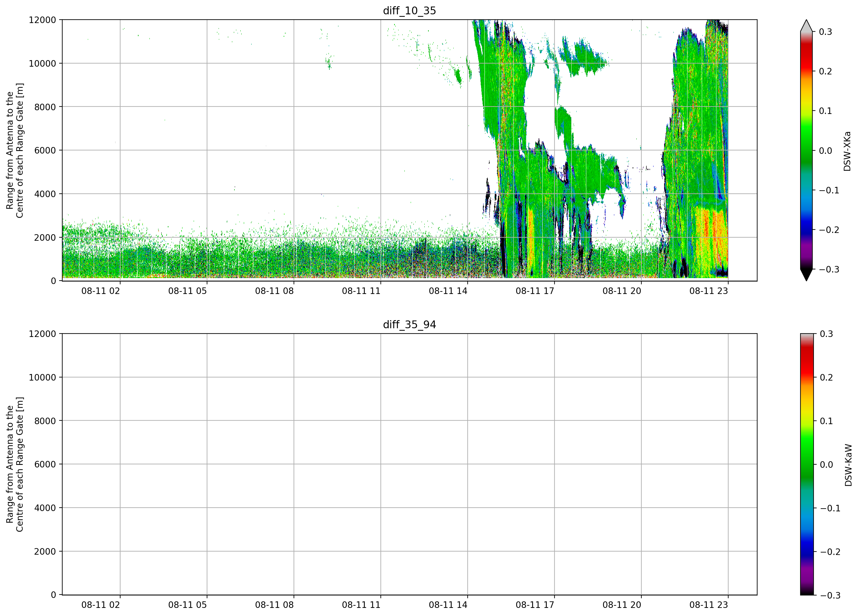Click the 2000 y-tick of the diff_35_94 plot
Image resolution: width=859 pixels, height=616 pixels.
click(x=45, y=552)
